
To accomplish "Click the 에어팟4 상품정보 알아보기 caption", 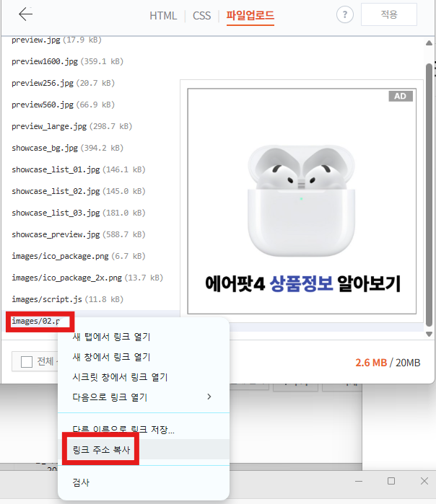I will click(x=302, y=283).
